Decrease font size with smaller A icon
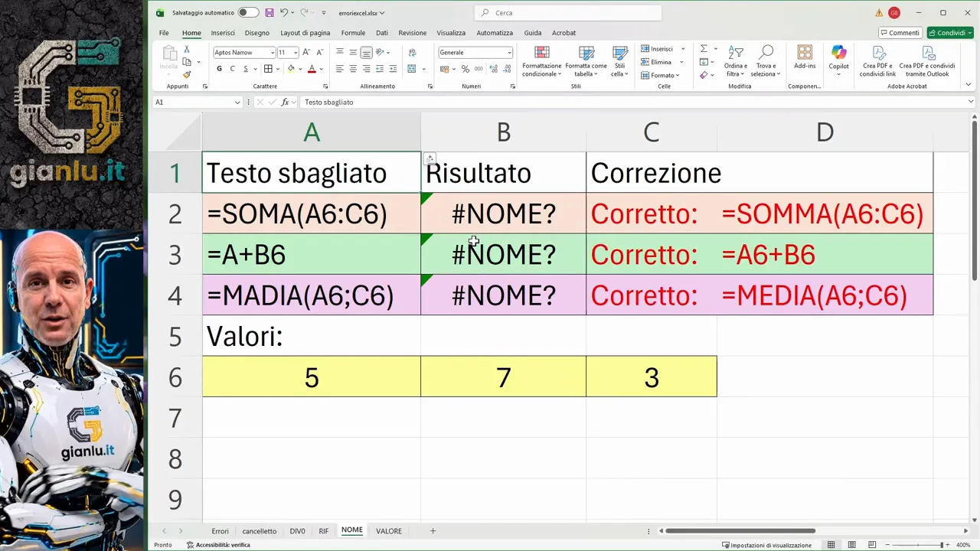980x551 pixels. (318, 52)
